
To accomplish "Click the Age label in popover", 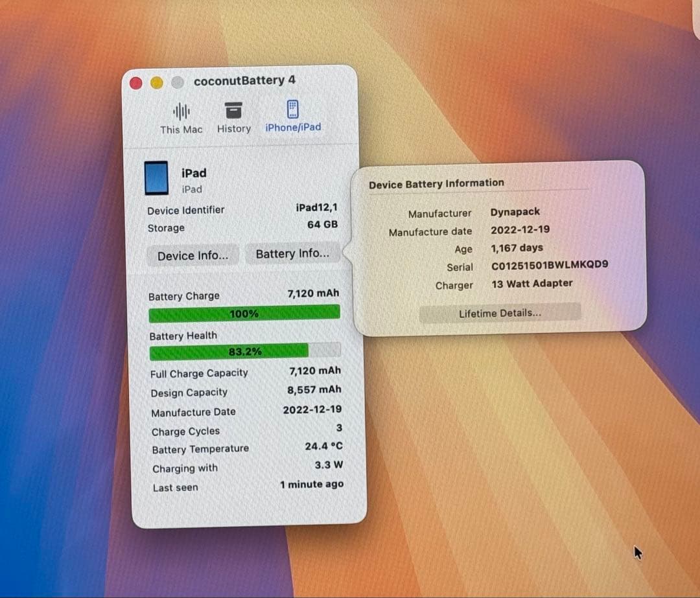I will pos(463,249).
